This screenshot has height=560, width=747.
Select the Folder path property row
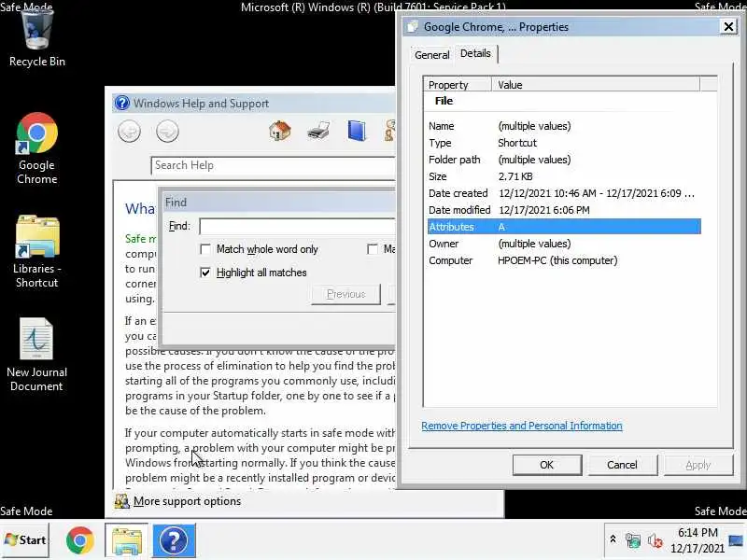click(564, 160)
